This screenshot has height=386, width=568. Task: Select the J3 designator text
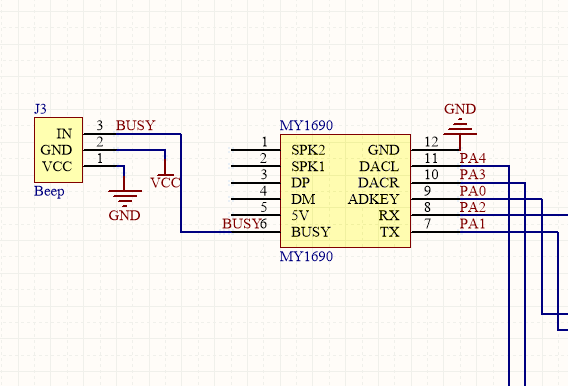click(40, 109)
